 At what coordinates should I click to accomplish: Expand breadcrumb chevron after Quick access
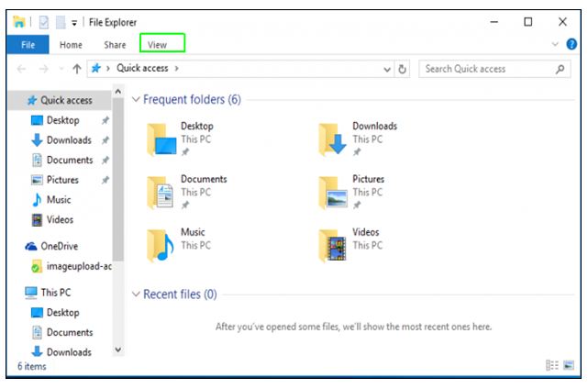176,68
